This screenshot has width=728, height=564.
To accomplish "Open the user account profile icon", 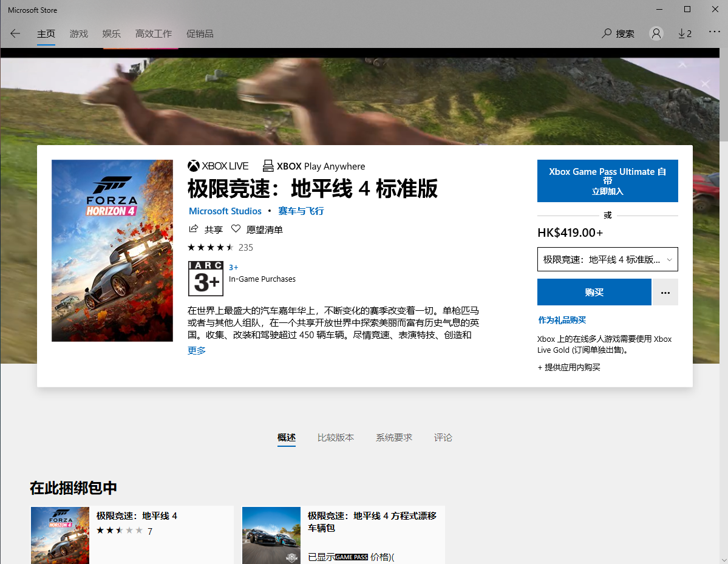I will pyautogui.click(x=656, y=33).
